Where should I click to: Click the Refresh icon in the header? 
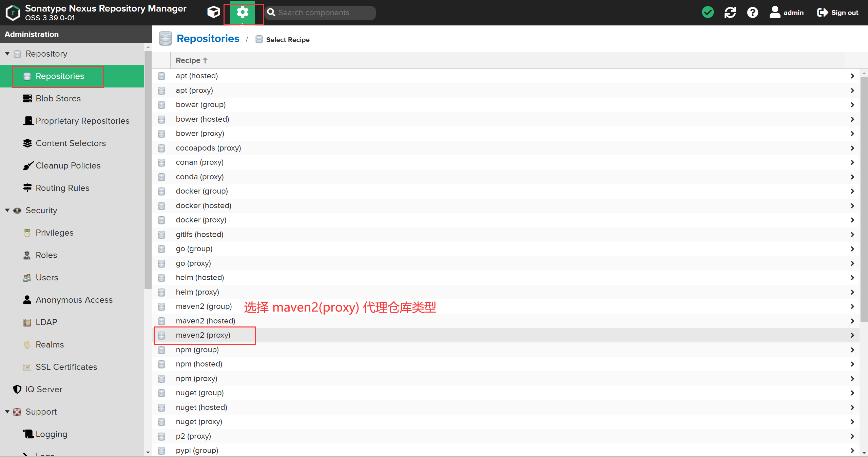click(x=730, y=13)
